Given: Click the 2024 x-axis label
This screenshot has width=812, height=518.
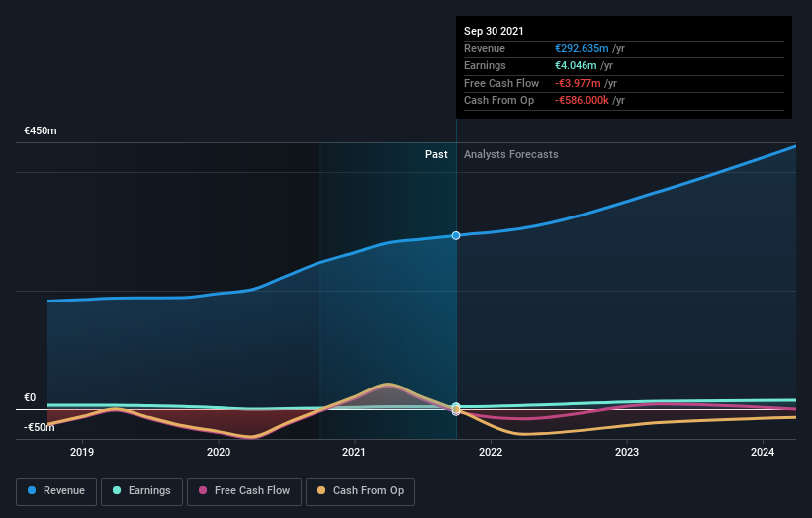Looking at the screenshot, I should point(763,452).
